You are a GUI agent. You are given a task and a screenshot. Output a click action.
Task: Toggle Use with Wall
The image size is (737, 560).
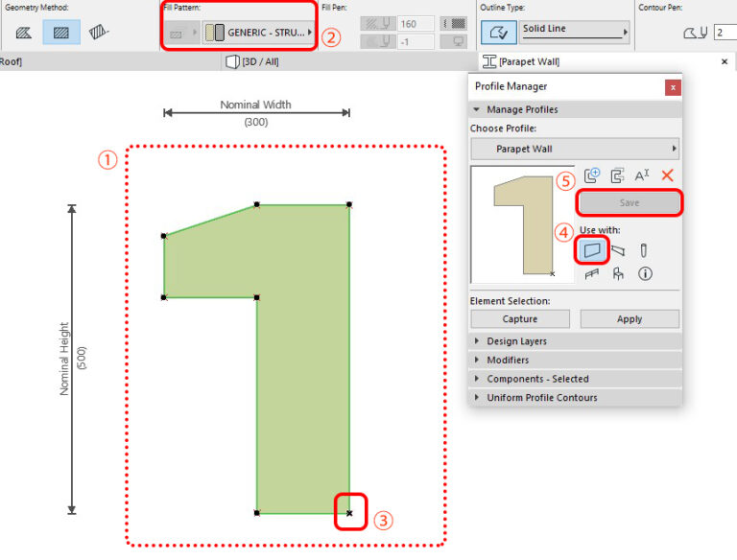(x=592, y=249)
